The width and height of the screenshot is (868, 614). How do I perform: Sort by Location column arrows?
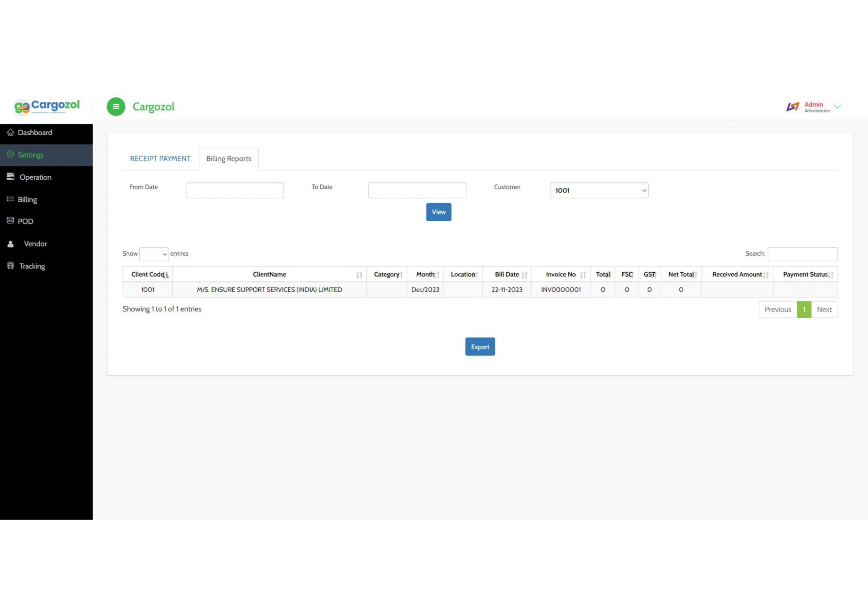[x=475, y=275]
